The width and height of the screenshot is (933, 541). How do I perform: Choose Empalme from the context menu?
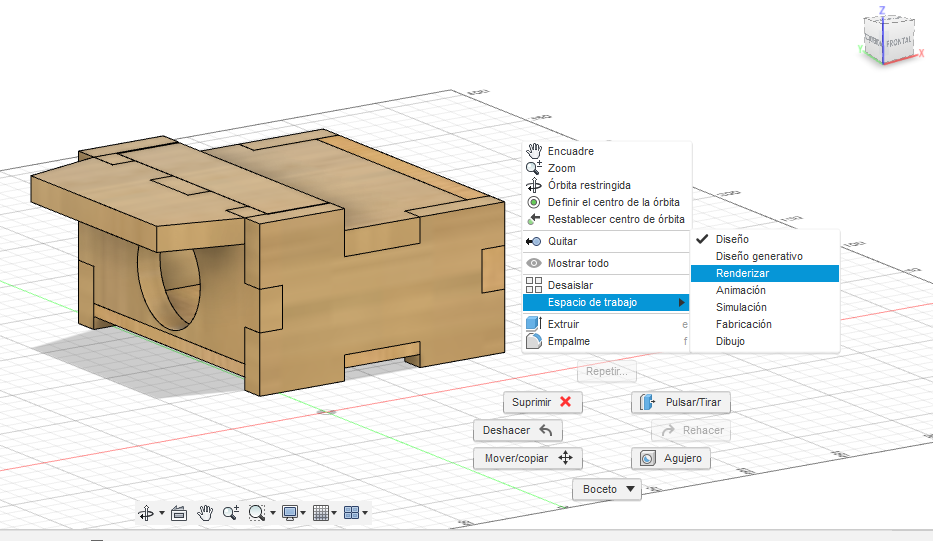coord(607,341)
